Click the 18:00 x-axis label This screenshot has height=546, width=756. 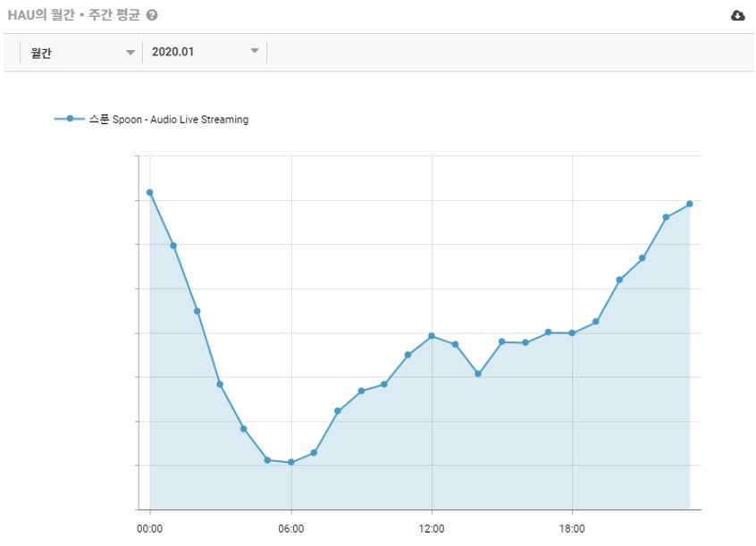(x=572, y=529)
